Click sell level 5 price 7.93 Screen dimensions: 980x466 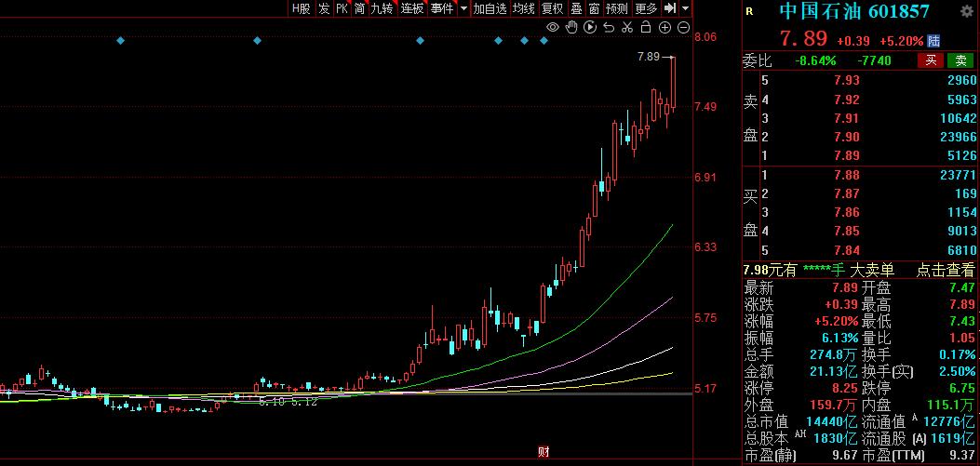click(846, 80)
